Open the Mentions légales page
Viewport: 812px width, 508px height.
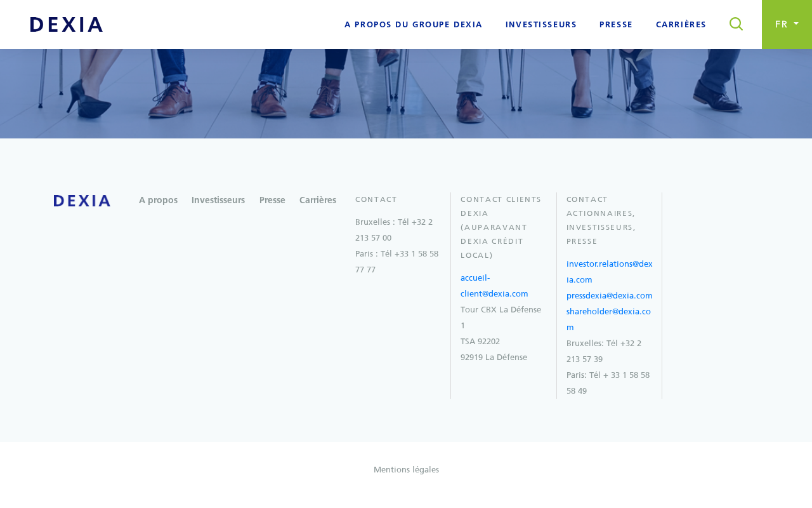tap(406, 470)
